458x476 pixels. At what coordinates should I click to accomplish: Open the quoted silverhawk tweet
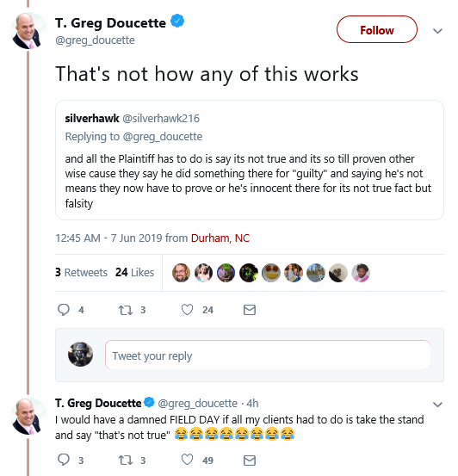coord(250,160)
